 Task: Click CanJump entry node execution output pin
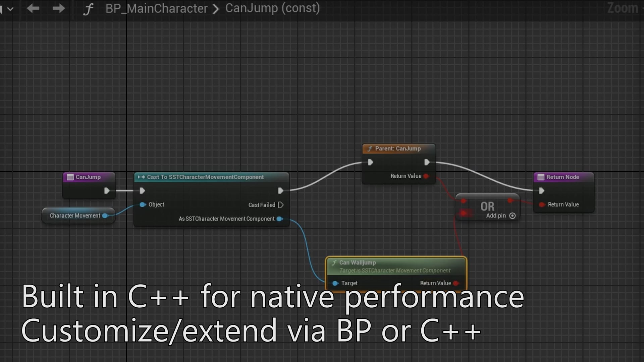tap(107, 191)
